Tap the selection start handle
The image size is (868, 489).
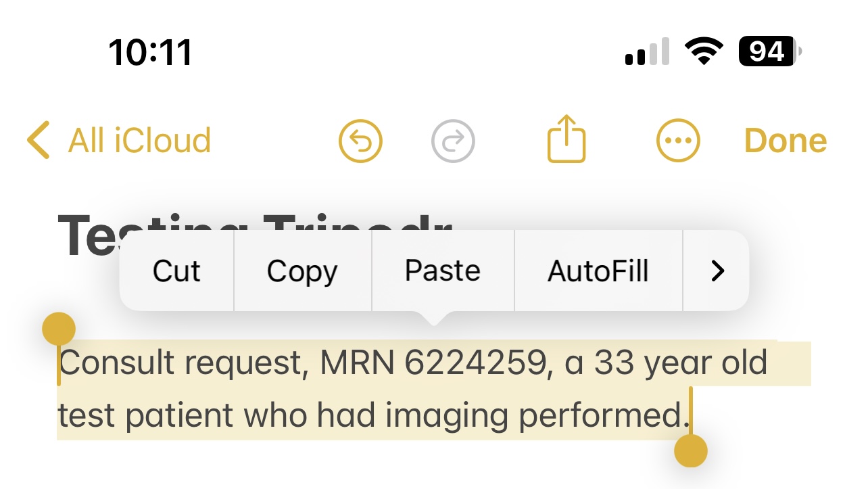click(59, 330)
